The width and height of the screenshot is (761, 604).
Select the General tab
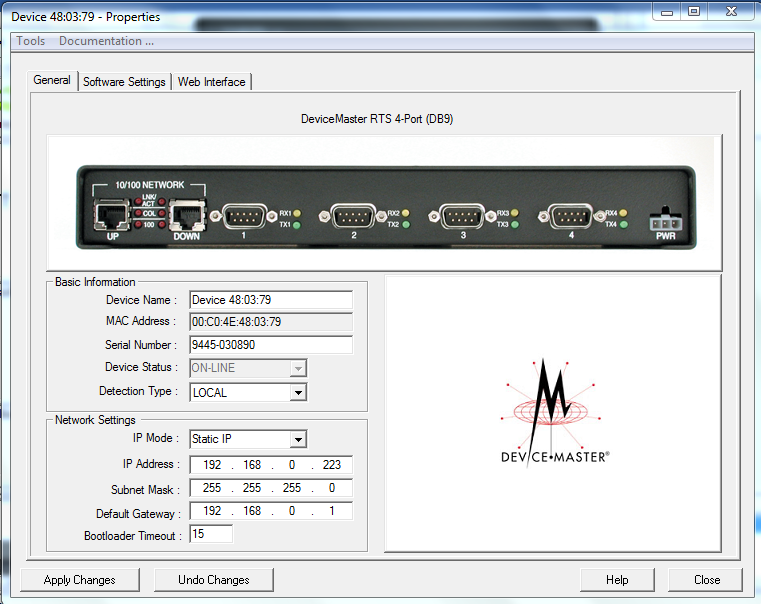pos(52,80)
